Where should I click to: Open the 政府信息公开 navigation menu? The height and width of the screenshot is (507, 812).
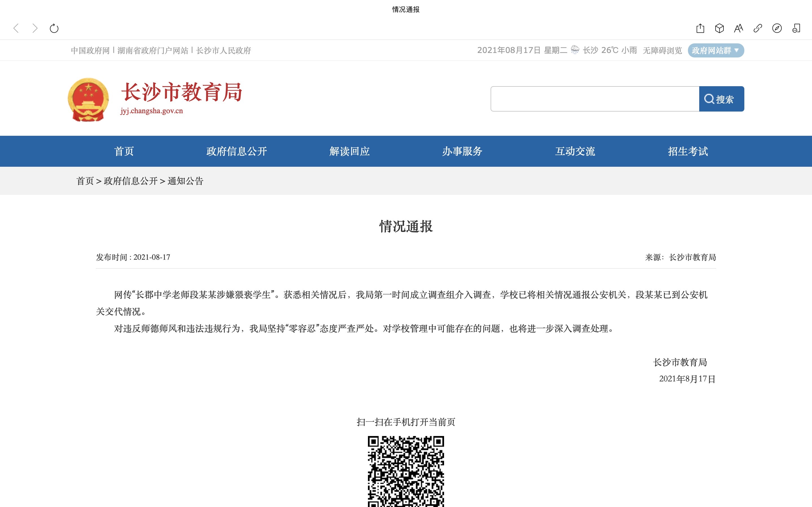pyautogui.click(x=236, y=151)
